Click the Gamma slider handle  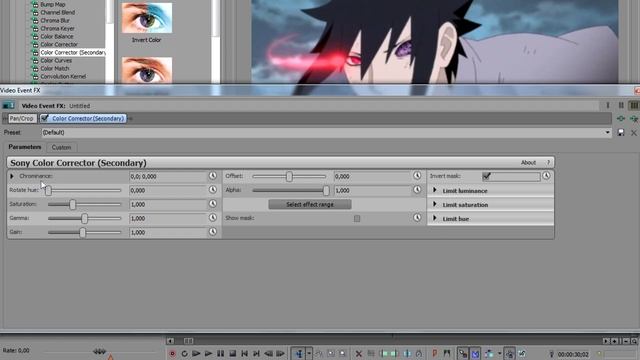coord(84,218)
